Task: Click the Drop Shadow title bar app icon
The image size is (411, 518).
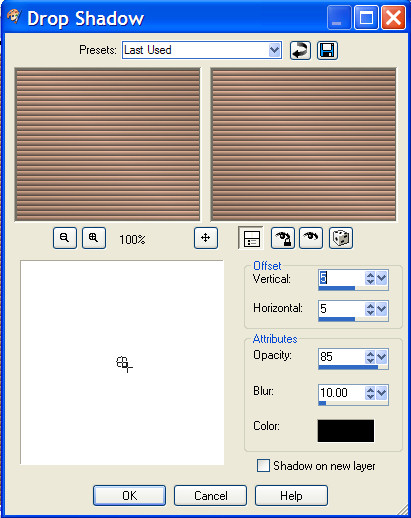Action: (x=14, y=17)
